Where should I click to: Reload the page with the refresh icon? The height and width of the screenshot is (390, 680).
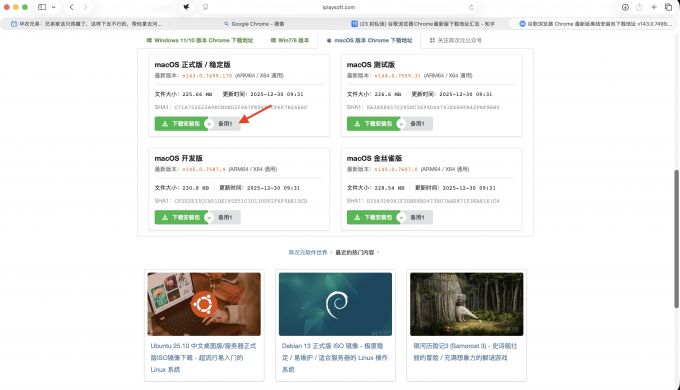pyautogui.click(x=471, y=7)
